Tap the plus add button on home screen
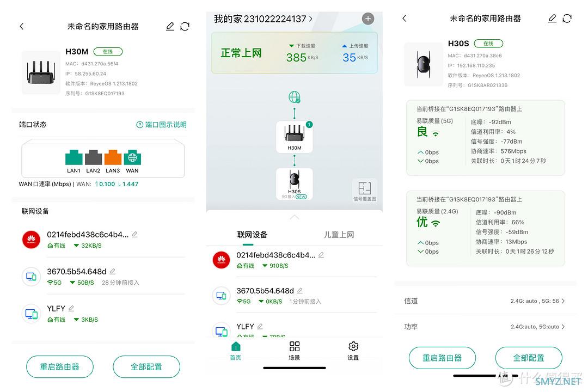This screenshot has height=392, width=588. click(x=368, y=19)
